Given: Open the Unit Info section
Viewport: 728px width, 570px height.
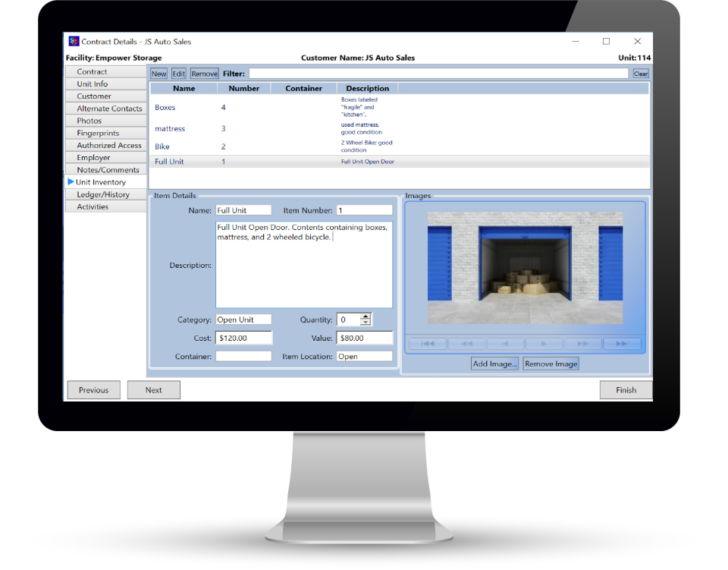Looking at the screenshot, I should [x=106, y=84].
